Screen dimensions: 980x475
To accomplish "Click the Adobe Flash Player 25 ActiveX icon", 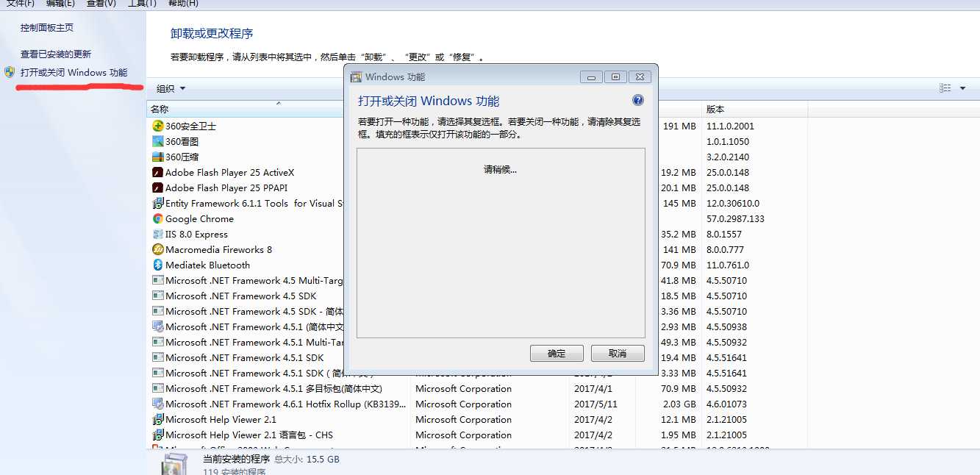I will [x=157, y=172].
